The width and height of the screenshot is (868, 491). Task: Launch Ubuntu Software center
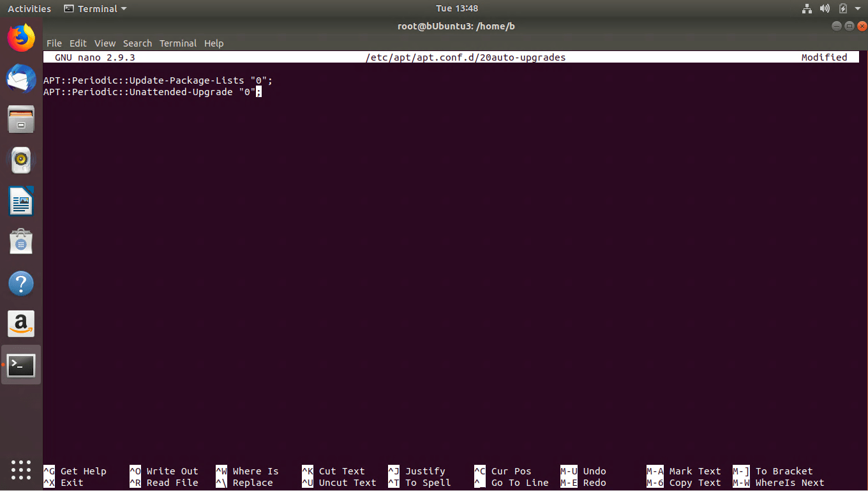[21, 242]
